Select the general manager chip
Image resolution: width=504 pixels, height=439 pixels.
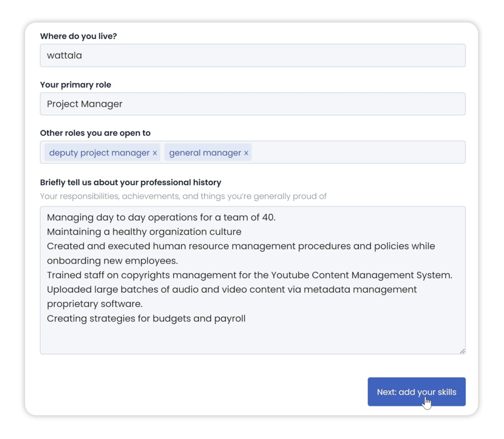pyautogui.click(x=204, y=152)
